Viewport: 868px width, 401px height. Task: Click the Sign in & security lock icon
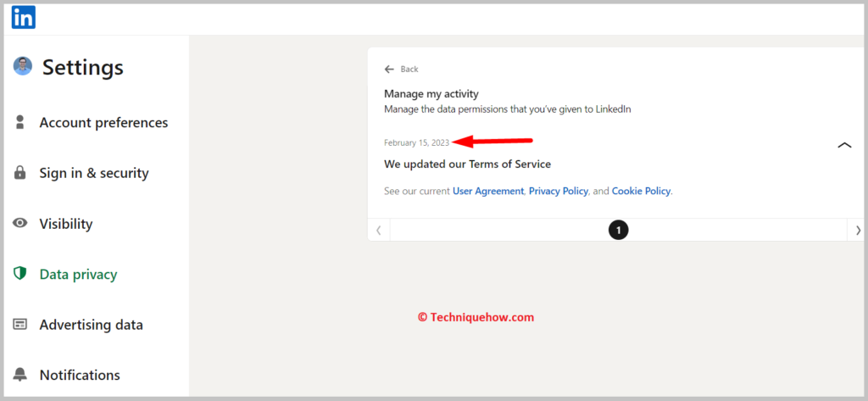pyautogui.click(x=20, y=173)
